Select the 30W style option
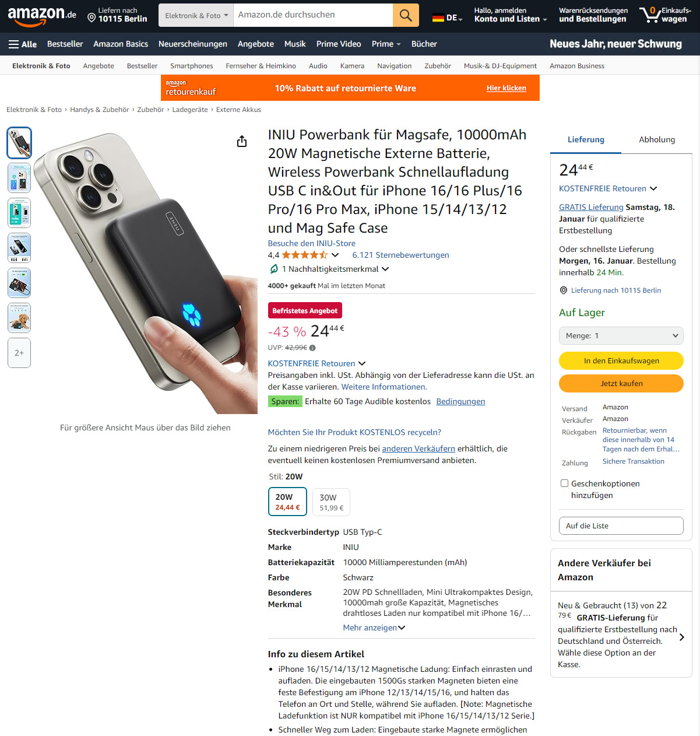 (x=332, y=502)
